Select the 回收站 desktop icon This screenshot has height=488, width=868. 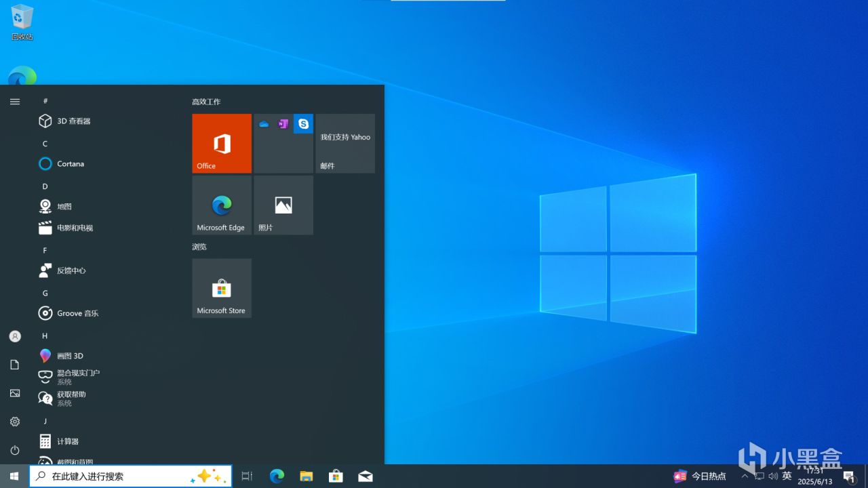[22, 22]
